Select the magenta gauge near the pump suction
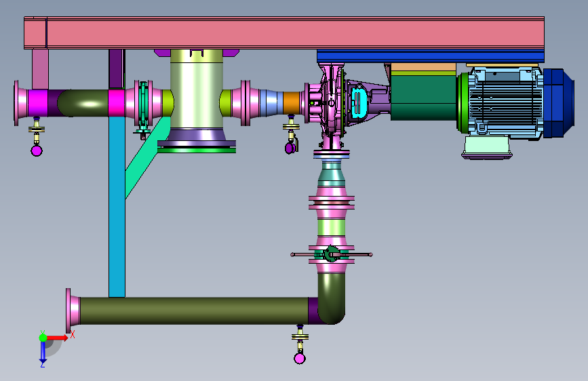The height and width of the screenshot is (381, 588). [289, 148]
